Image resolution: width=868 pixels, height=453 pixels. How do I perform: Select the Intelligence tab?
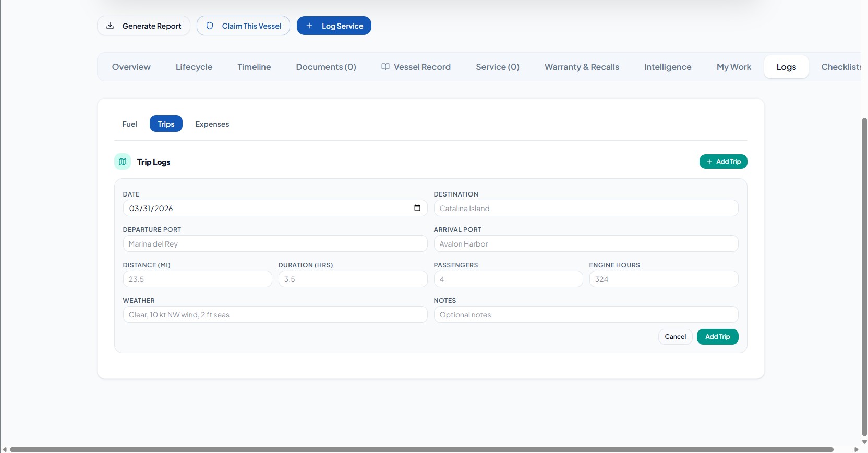coord(667,67)
